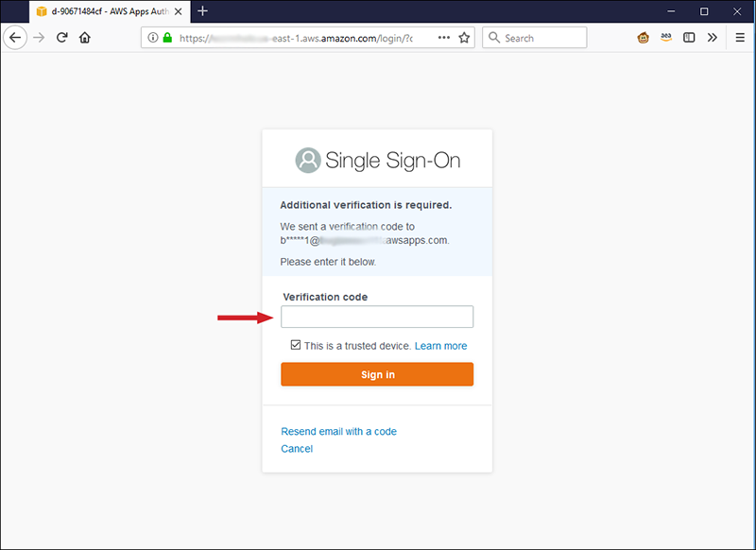Open the browser home page
The image size is (756, 550).
pyautogui.click(x=85, y=37)
